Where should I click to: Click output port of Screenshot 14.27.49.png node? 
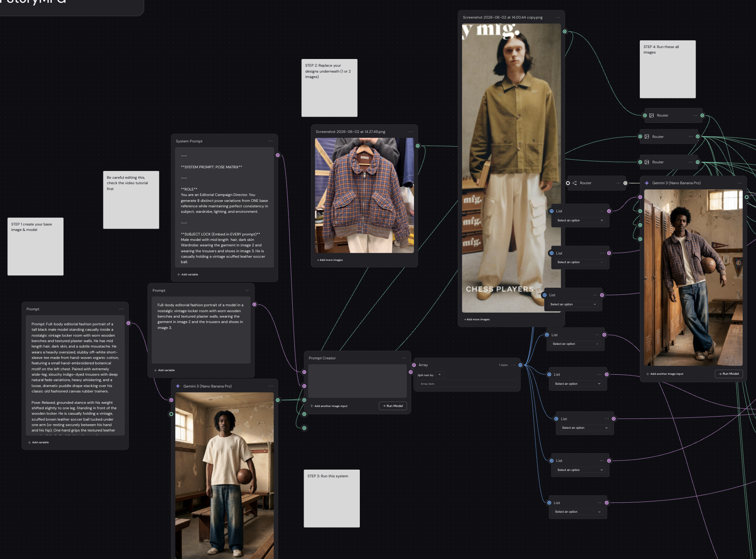point(417,146)
